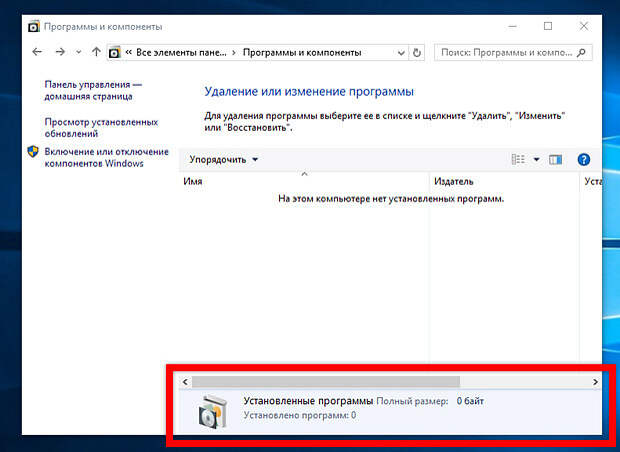Viewport: 620px width, 452px height.
Task: Open 'Панель управления — домашняя страница' link
Action: pos(93,91)
